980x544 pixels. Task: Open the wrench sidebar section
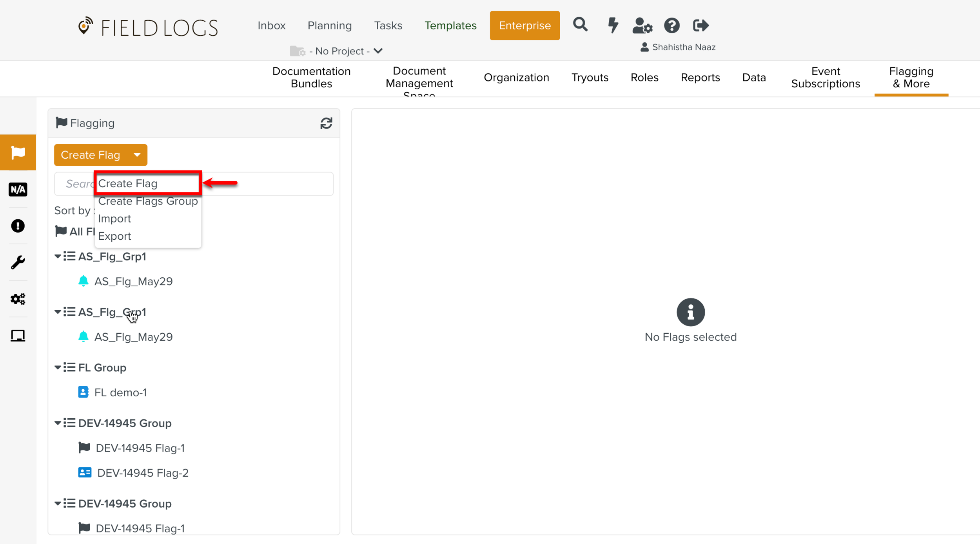coord(18,262)
